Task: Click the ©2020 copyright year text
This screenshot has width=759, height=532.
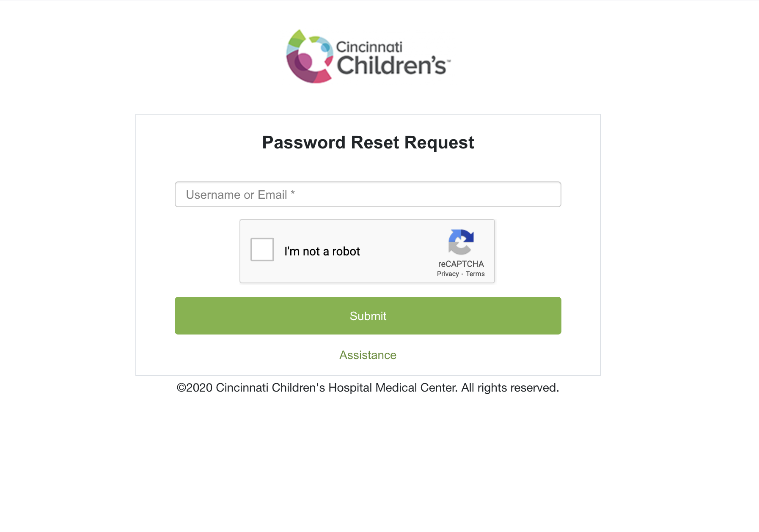Action: pyautogui.click(x=195, y=388)
